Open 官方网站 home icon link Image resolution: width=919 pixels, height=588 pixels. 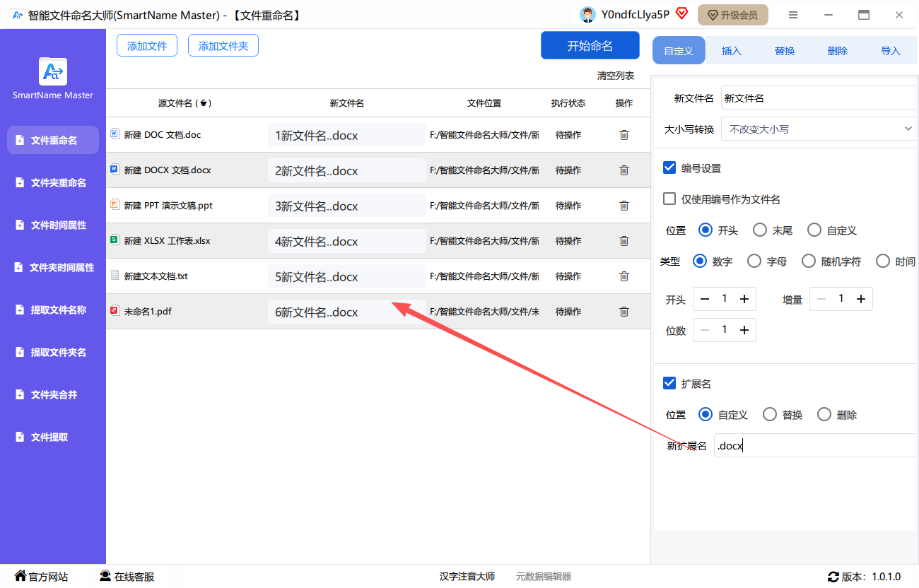click(x=21, y=576)
